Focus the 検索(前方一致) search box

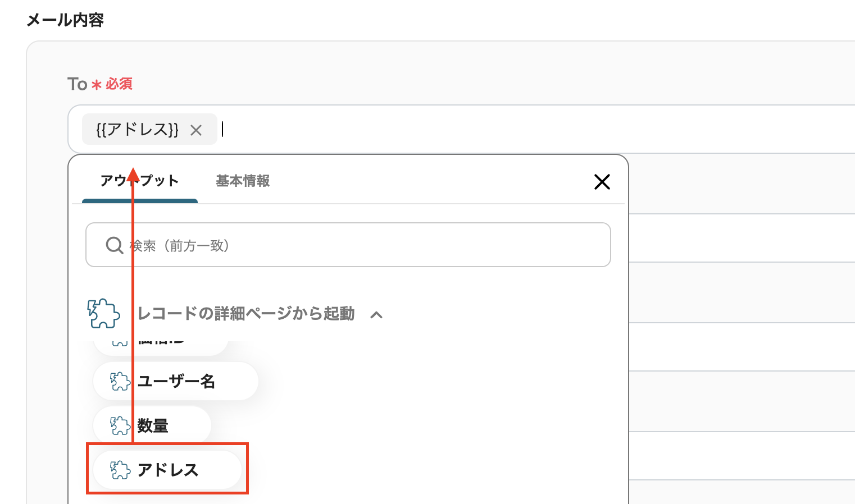point(360,245)
